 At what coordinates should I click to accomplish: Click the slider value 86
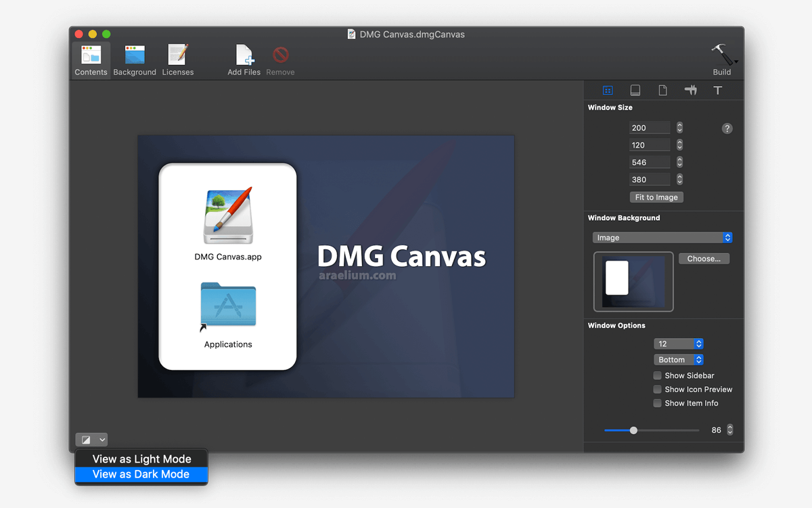(x=716, y=430)
